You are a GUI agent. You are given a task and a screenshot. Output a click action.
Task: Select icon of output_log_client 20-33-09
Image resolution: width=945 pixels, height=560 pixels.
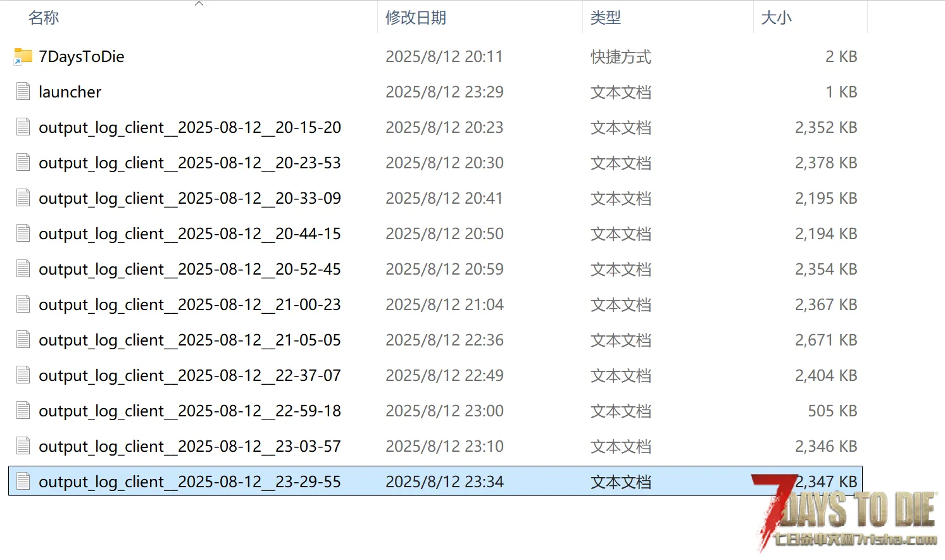23,198
